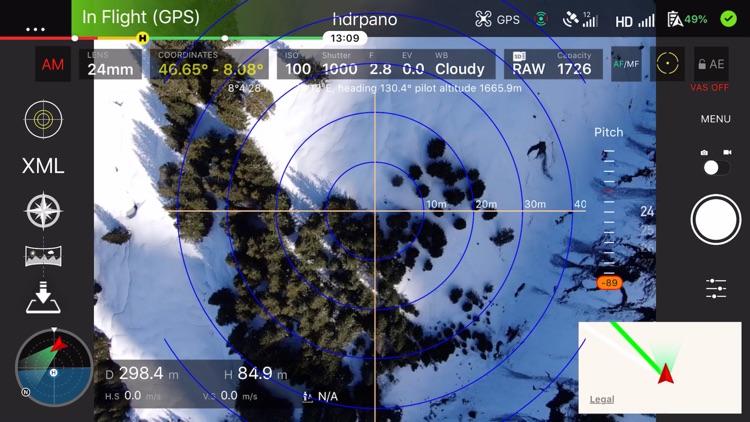Tap the -89 pitch indicator
Screen dimensions: 750x422
[609, 283]
